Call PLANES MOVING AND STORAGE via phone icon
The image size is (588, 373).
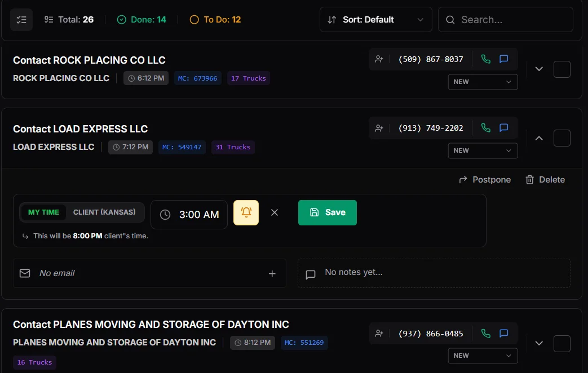point(485,333)
